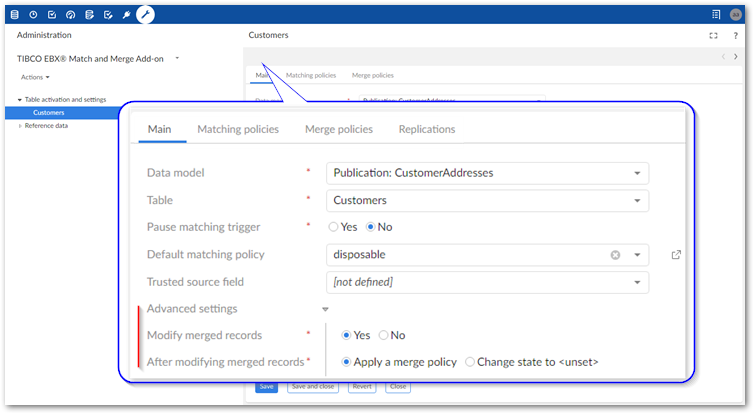Select Yes for Pause matching trigger
This screenshot has width=754, height=414.
pyautogui.click(x=334, y=227)
